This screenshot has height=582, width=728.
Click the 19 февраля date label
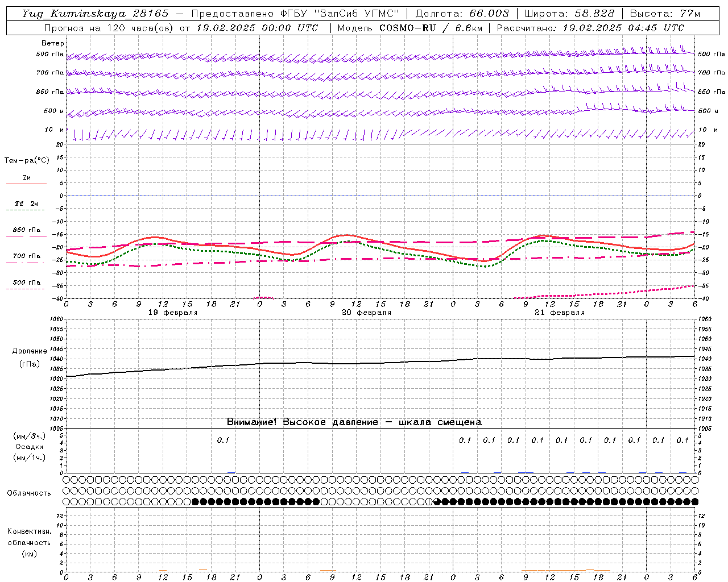173,313
